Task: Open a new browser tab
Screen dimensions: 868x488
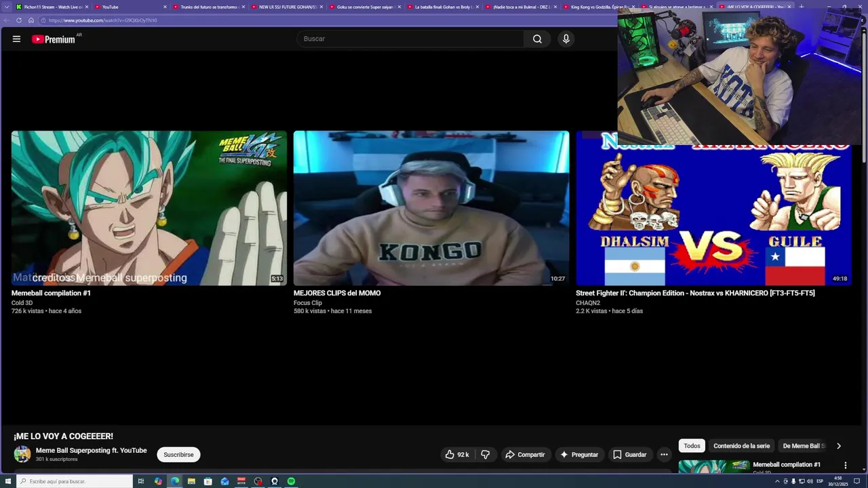Action: [802, 7]
